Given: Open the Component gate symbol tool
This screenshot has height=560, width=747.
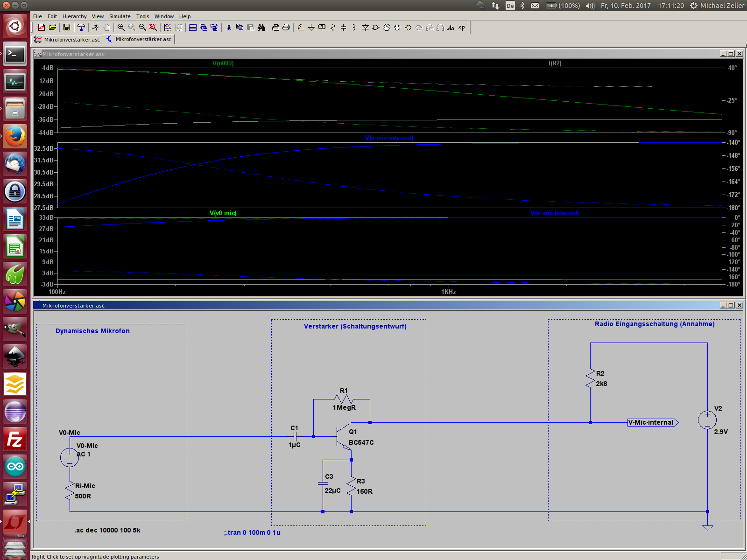Looking at the screenshot, I should [x=376, y=28].
